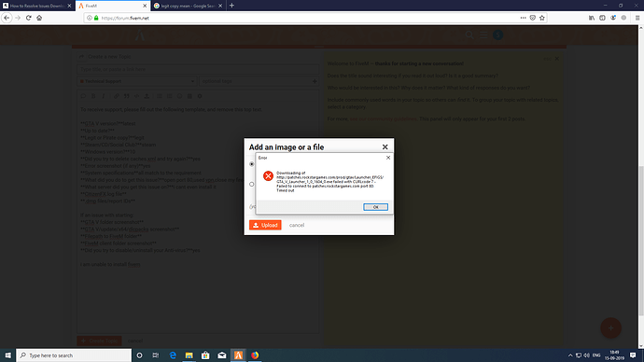The height and width of the screenshot is (362, 644).
Task: Click the FiveM app on taskbar
Action: click(x=238, y=355)
